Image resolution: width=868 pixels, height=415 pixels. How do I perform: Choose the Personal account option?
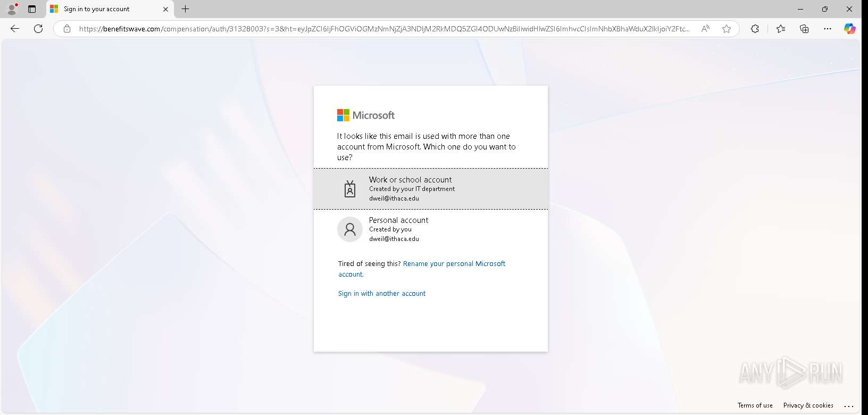(431, 229)
